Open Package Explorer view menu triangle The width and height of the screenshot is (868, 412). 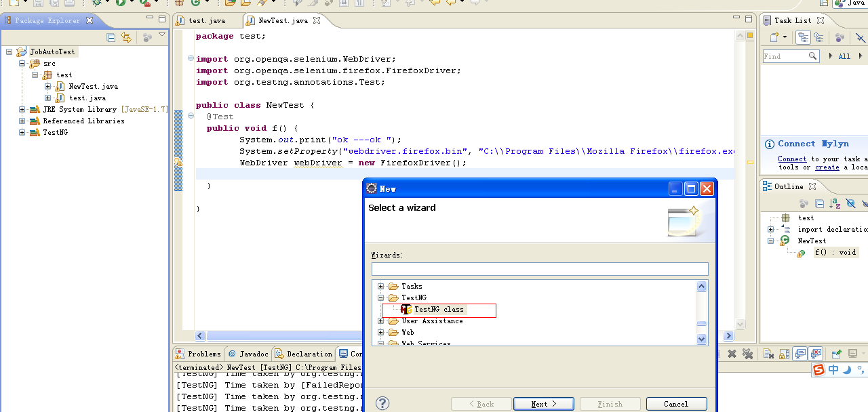point(162,35)
